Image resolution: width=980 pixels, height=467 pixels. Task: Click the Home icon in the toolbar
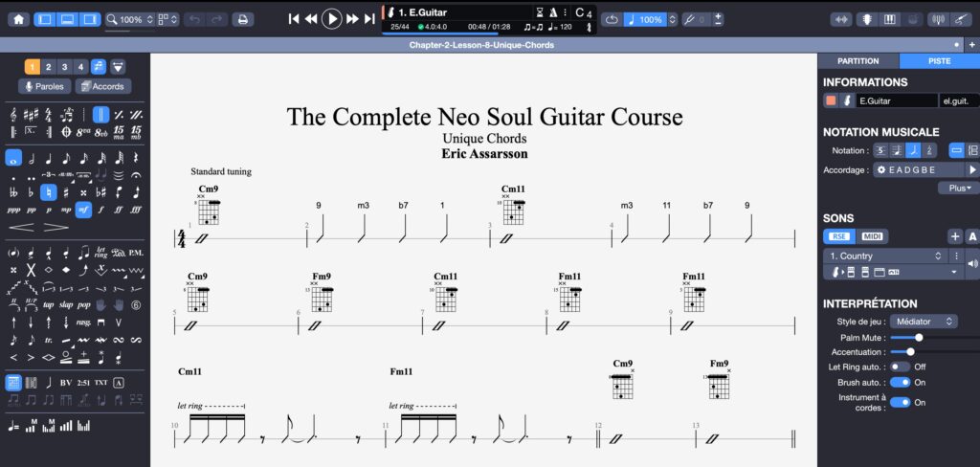[18, 19]
